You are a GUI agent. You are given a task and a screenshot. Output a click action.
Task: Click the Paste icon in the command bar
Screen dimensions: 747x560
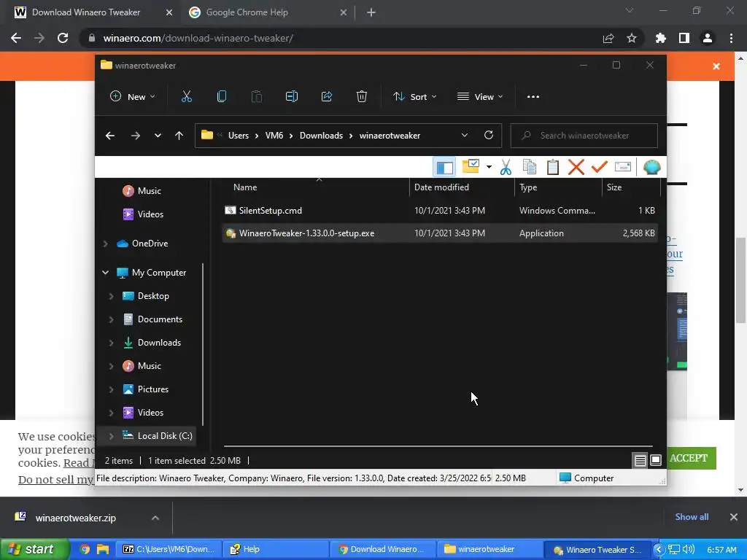tap(257, 97)
